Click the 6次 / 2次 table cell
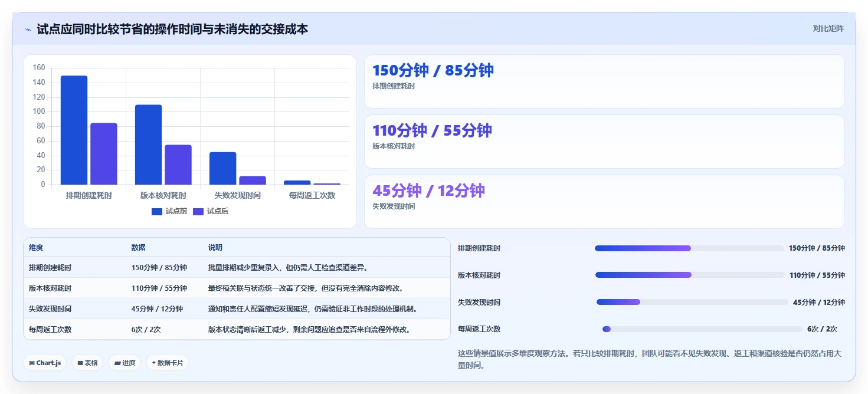Screen dimensions: 868x394 pos(146,330)
